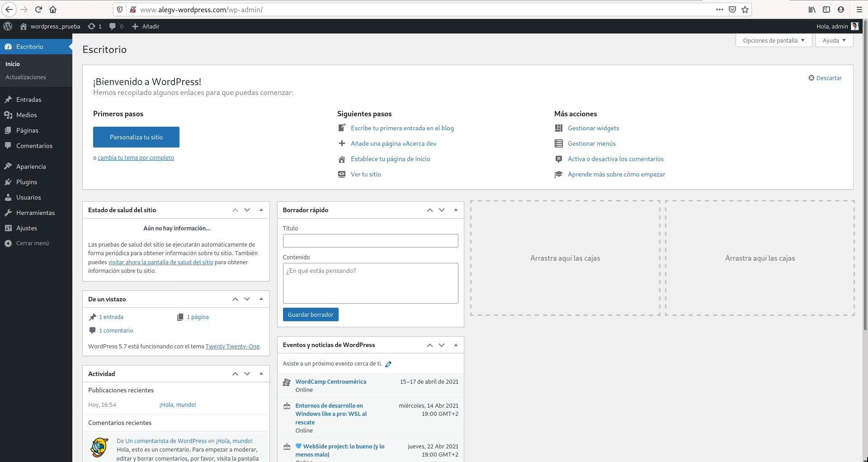
Task: Open Usuarios in sidebar menu
Action: click(x=36, y=197)
